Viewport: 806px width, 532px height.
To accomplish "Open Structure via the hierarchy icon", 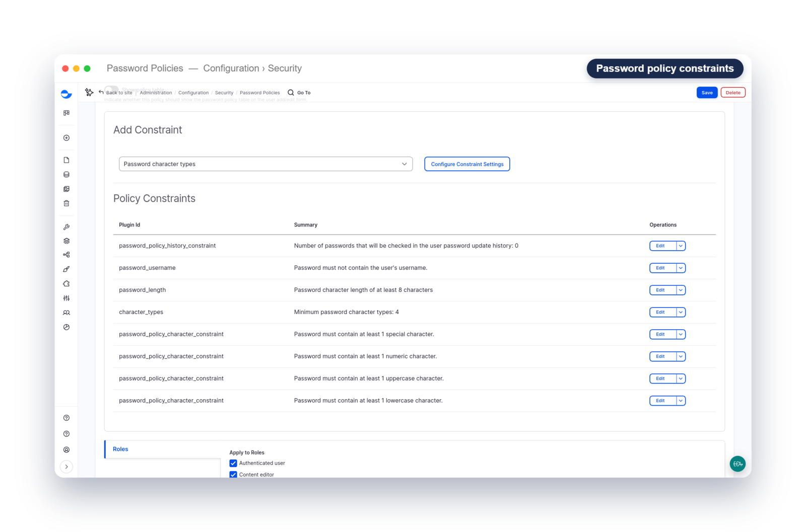I will pos(66,255).
